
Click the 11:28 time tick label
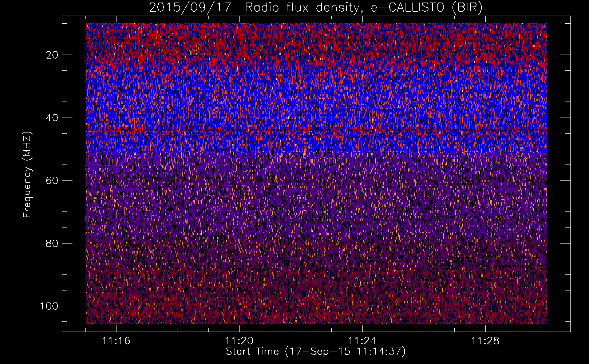[x=485, y=341]
